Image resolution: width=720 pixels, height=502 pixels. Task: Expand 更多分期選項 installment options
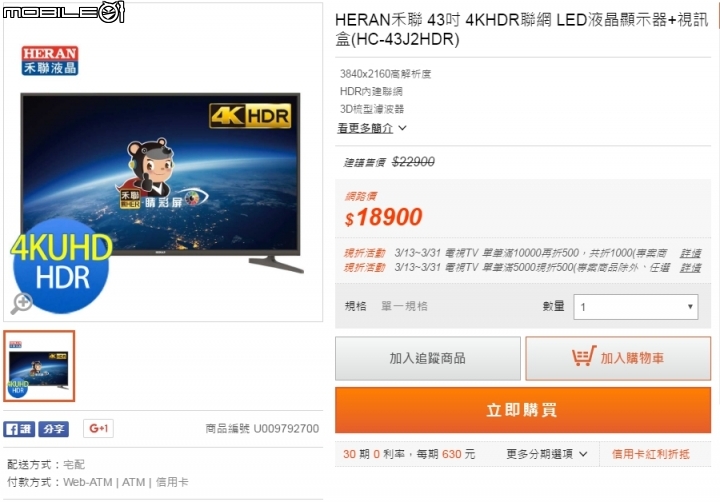(546, 454)
